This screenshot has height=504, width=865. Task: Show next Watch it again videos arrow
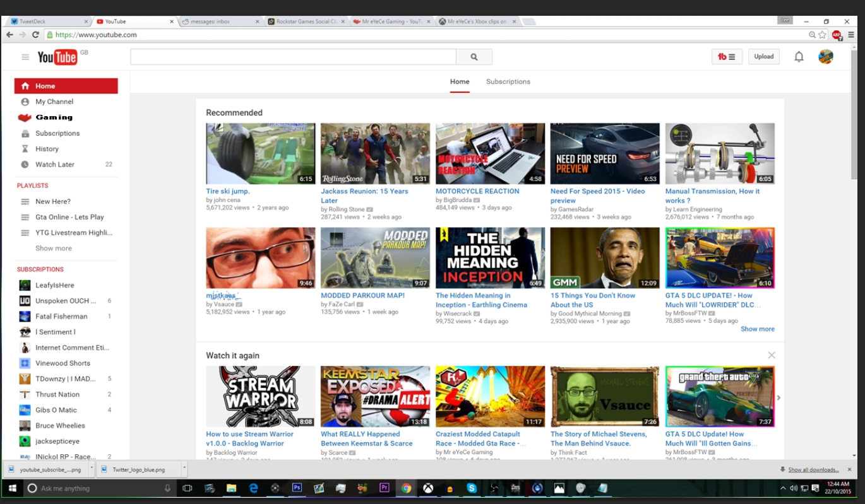tap(778, 397)
